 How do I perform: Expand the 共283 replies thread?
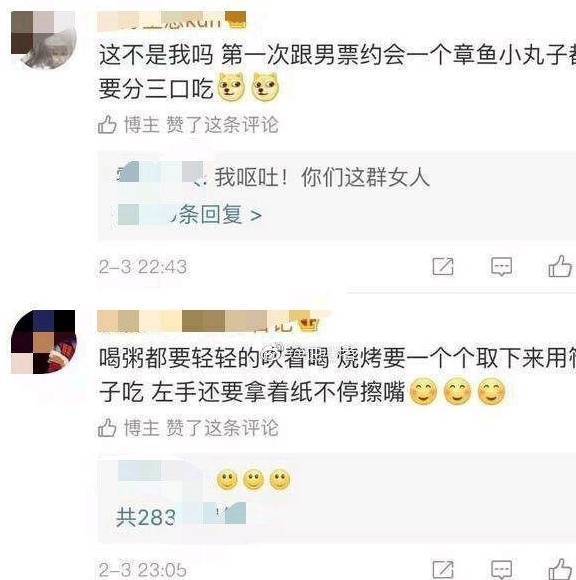[181, 516]
